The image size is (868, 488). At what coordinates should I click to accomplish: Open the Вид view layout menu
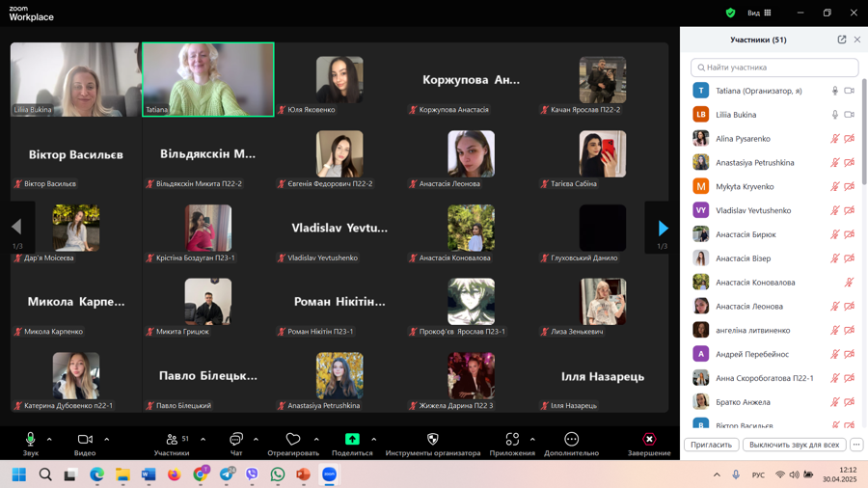coord(760,13)
